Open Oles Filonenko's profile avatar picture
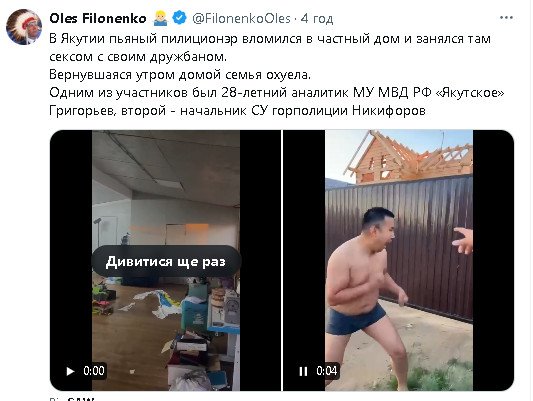 24,27
